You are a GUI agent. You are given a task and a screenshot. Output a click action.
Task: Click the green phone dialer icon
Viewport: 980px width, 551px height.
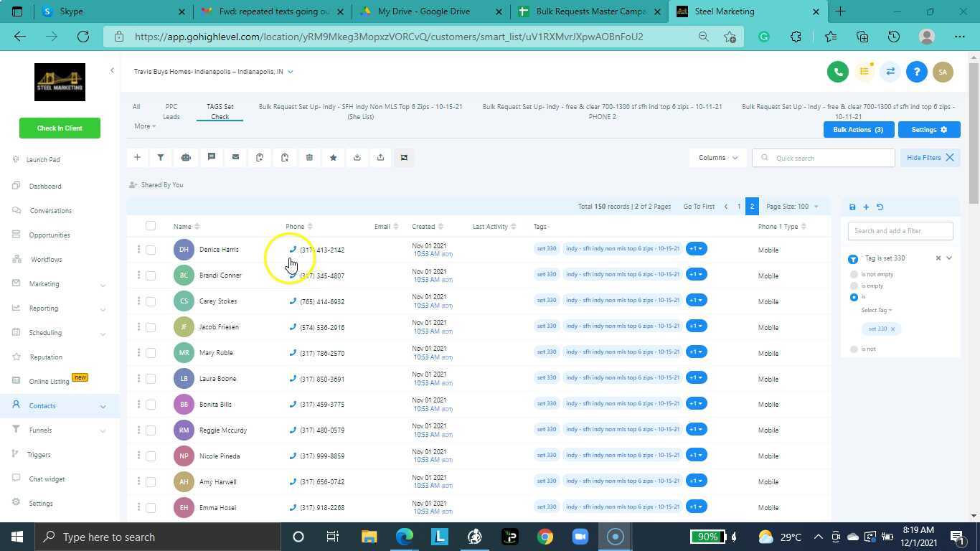pos(837,72)
